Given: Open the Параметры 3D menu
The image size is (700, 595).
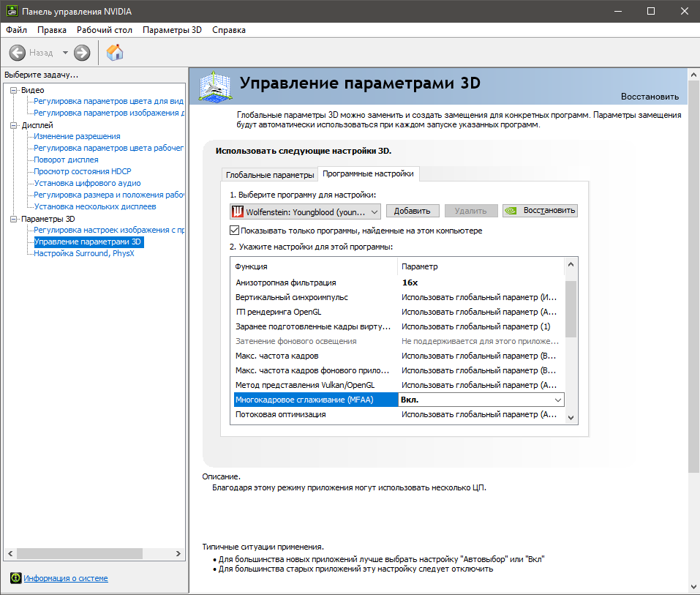Looking at the screenshot, I should [172, 30].
